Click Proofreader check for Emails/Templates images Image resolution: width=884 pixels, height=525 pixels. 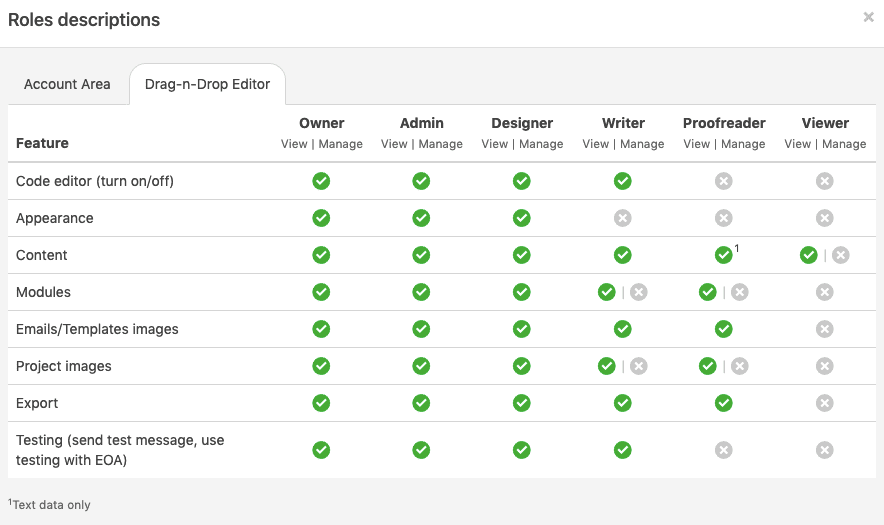click(724, 329)
